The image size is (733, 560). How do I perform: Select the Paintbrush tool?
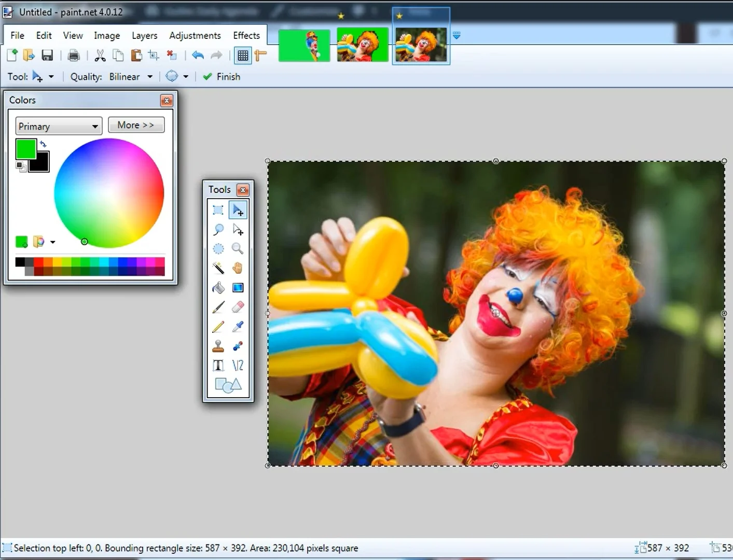[x=218, y=306]
